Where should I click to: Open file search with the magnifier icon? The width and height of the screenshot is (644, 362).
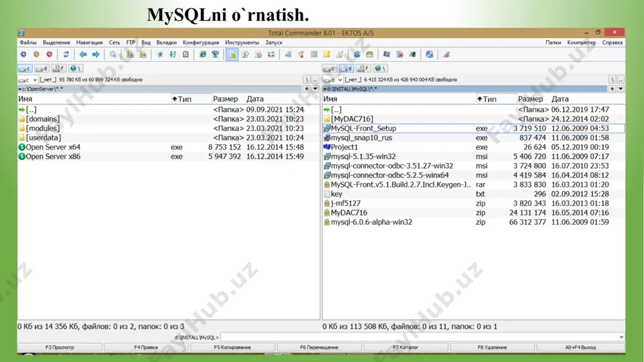[113, 54]
